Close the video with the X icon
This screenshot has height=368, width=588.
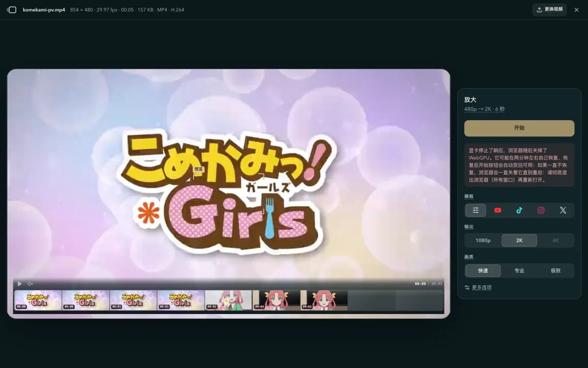576,10
